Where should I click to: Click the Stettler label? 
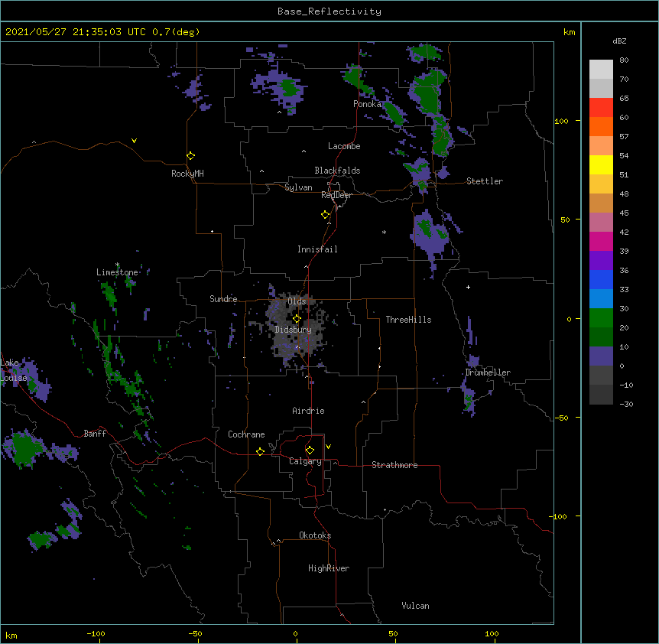pyautogui.click(x=485, y=181)
